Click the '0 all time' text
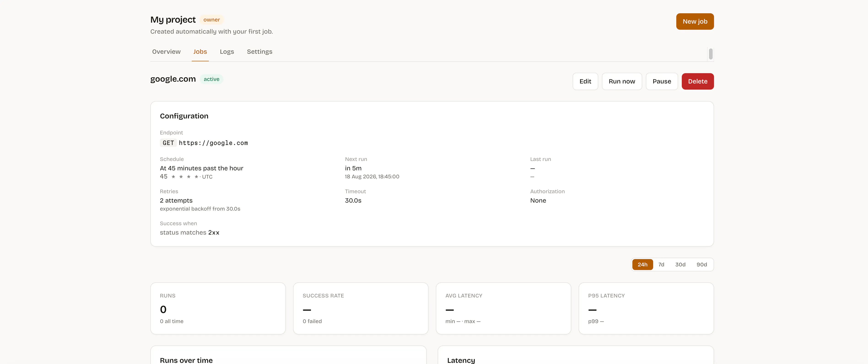Image resolution: width=868 pixels, height=364 pixels. click(172, 321)
